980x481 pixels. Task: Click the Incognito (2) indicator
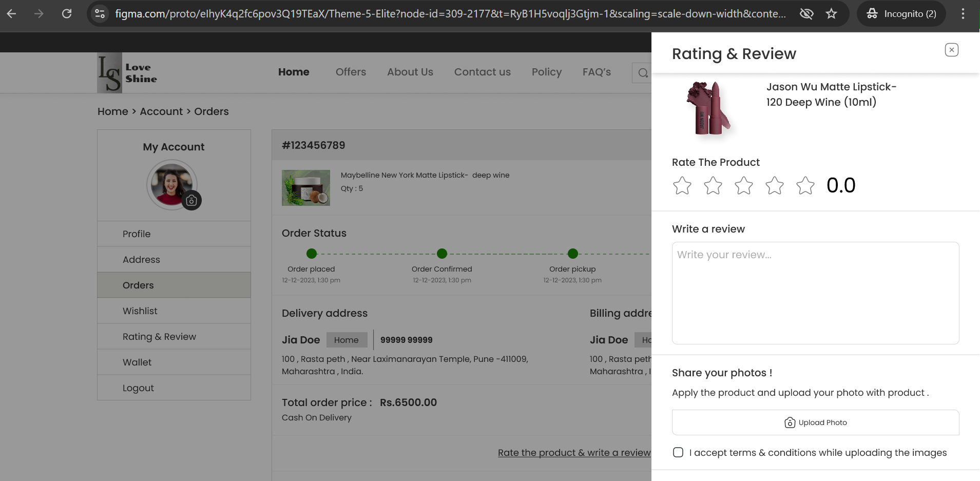[x=901, y=14]
